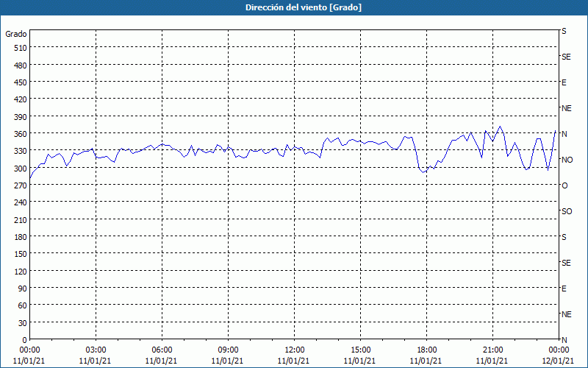Click the "SO" compass label
Viewport: 588px width, 368px height.
pyautogui.click(x=567, y=212)
